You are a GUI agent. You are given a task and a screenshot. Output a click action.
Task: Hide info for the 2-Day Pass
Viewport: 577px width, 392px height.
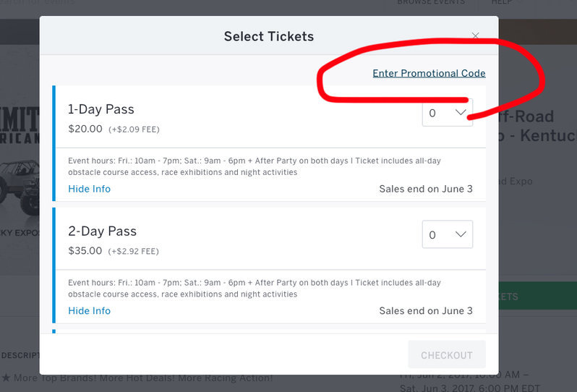(x=90, y=311)
